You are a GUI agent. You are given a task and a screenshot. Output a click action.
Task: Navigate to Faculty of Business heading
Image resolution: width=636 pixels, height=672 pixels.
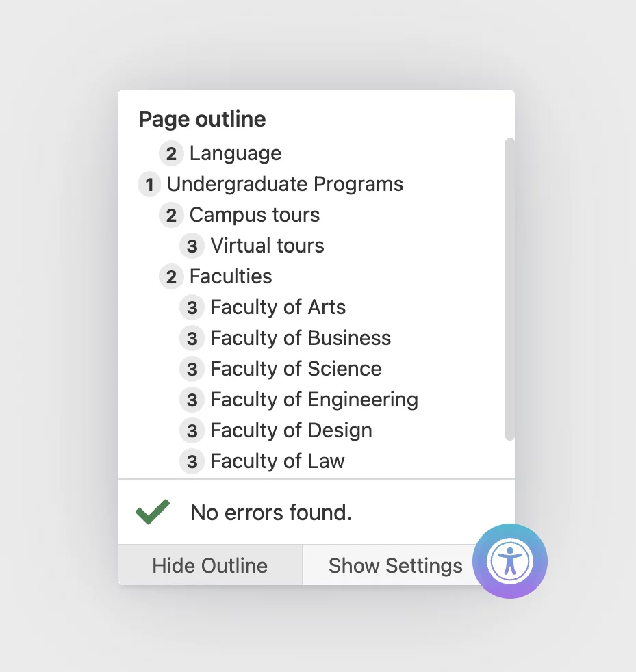(x=301, y=338)
